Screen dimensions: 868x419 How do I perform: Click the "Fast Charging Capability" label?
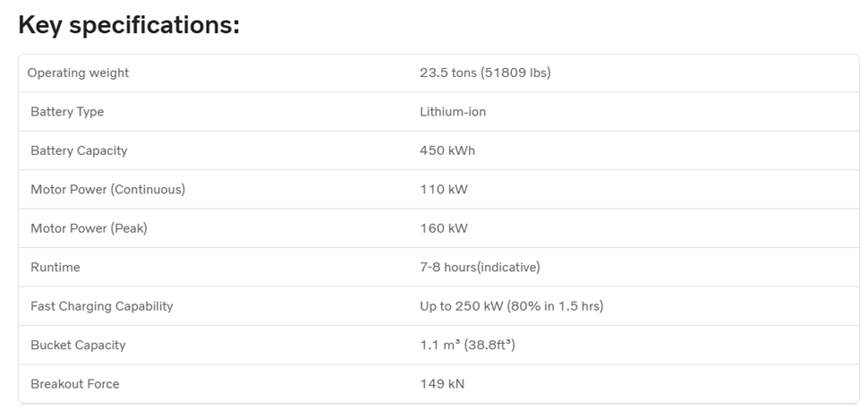click(102, 306)
